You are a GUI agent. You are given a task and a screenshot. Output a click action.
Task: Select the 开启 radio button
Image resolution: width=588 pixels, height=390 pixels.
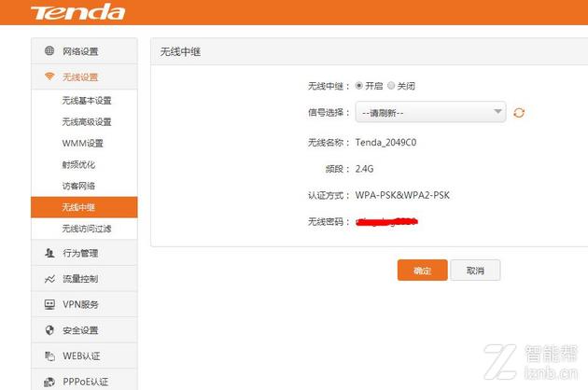coord(359,86)
